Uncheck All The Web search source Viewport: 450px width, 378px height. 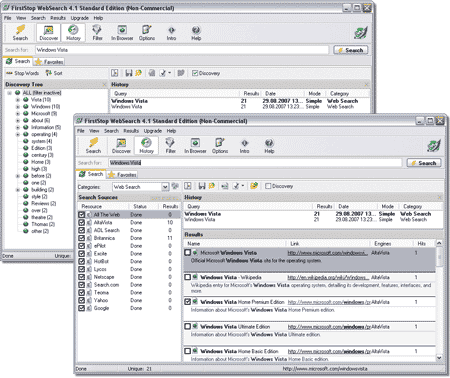81,214
